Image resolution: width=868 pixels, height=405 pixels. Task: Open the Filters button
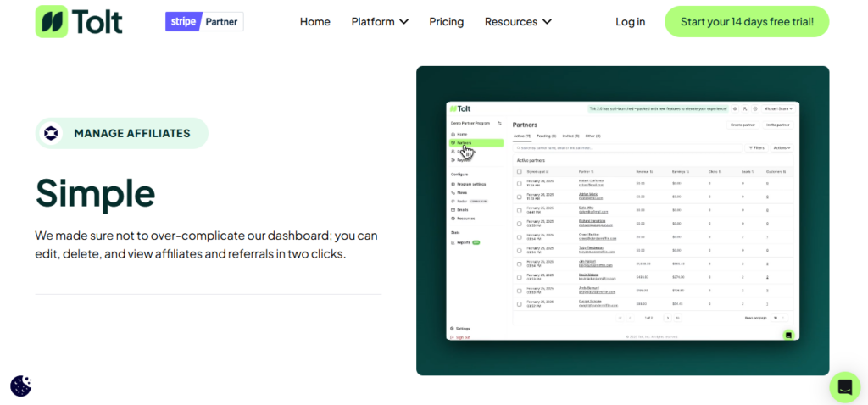point(757,148)
